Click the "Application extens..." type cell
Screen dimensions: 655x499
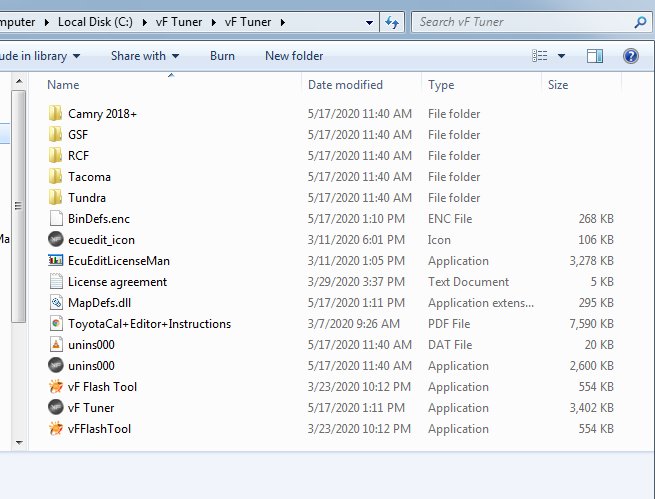pos(481,303)
